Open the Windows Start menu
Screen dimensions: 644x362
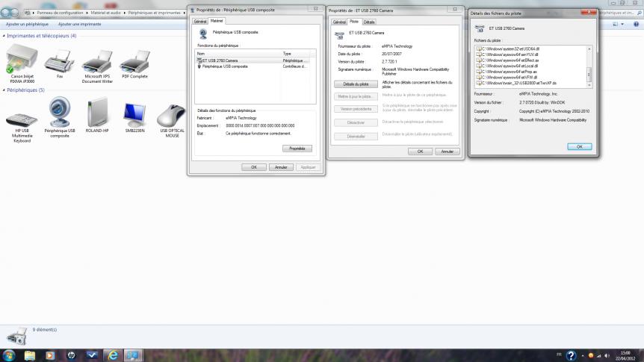pyautogui.click(x=8, y=355)
